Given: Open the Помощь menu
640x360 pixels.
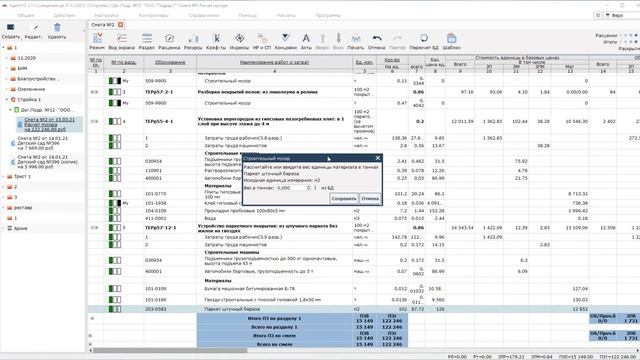Looking at the screenshot, I should (248, 15).
